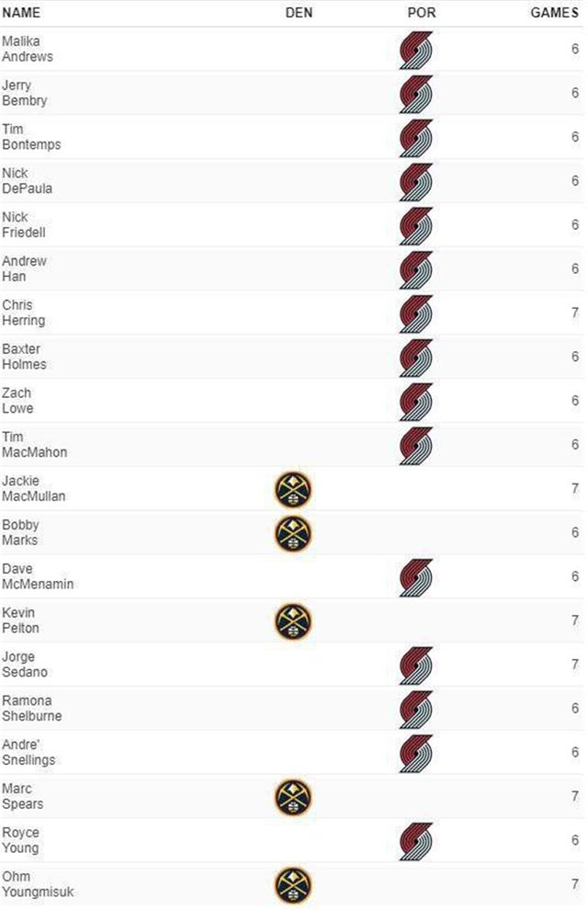Click the DEN column header
The image size is (588, 910).
(x=300, y=13)
